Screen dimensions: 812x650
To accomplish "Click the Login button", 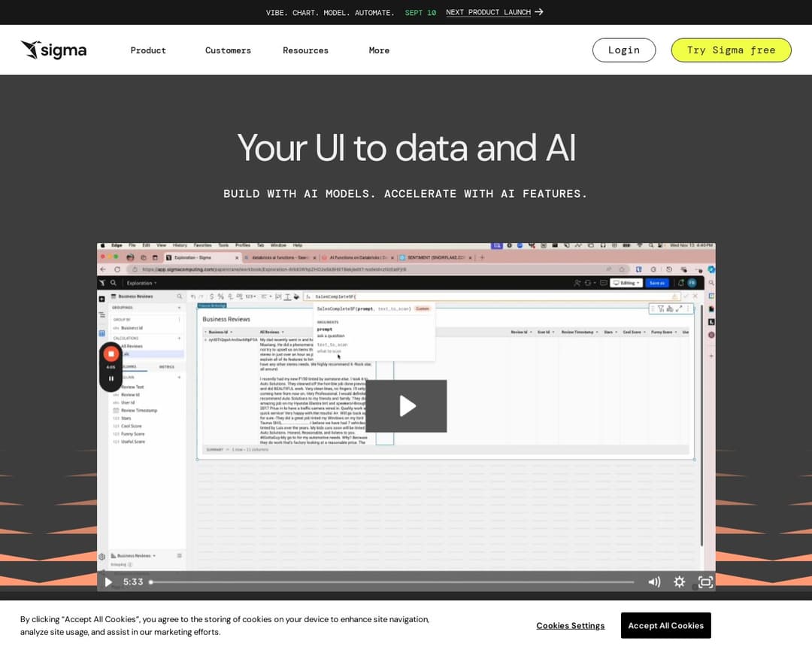I will pos(623,50).
